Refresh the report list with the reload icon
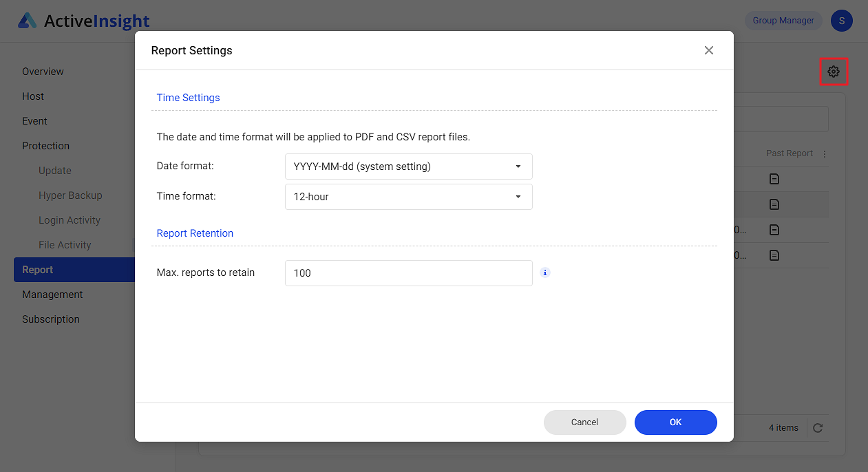868x472 pixels. (818, 427)
